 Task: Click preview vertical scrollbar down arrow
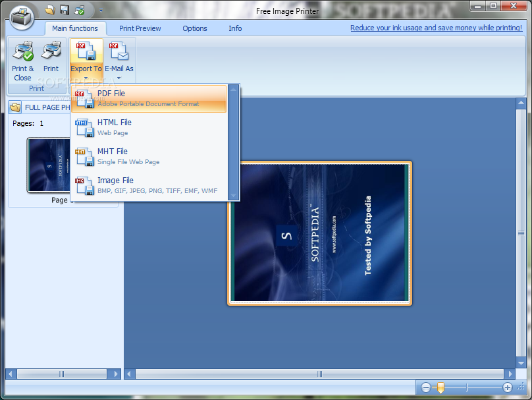tap(521, 362)
